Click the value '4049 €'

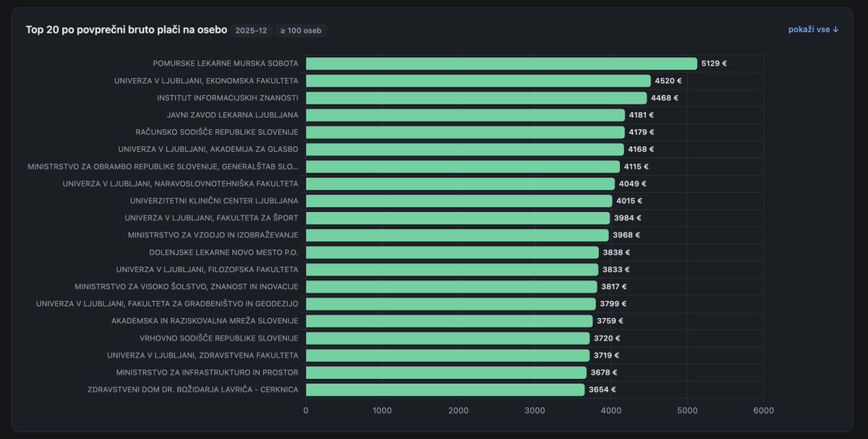(633, 184)
